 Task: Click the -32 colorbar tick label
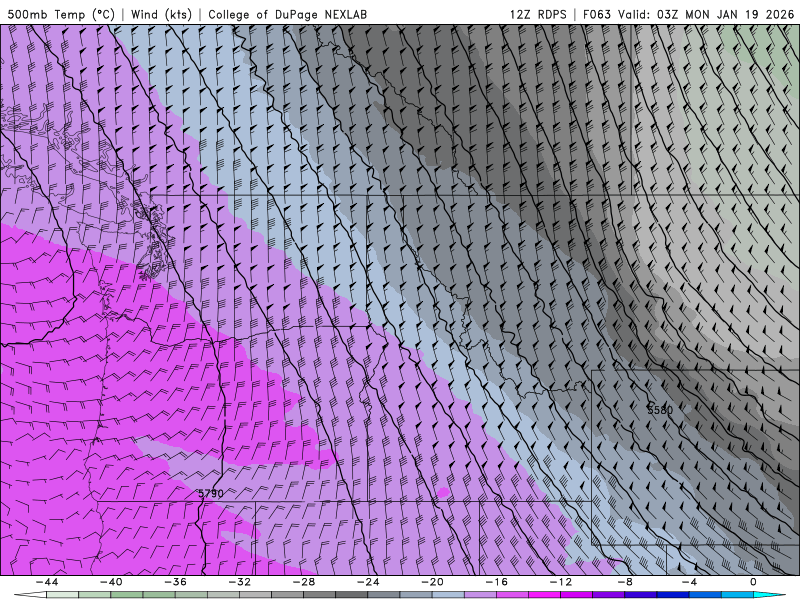click(239, 582)
